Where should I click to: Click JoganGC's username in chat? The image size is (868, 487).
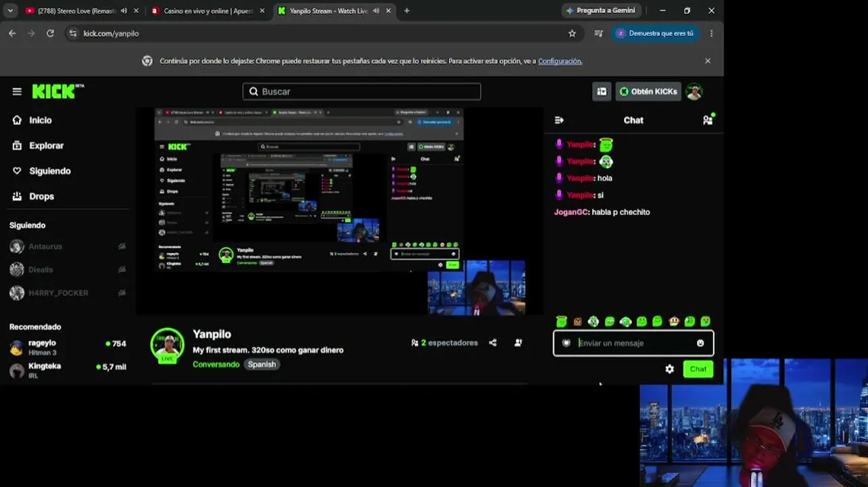click(x=571, y=212)
